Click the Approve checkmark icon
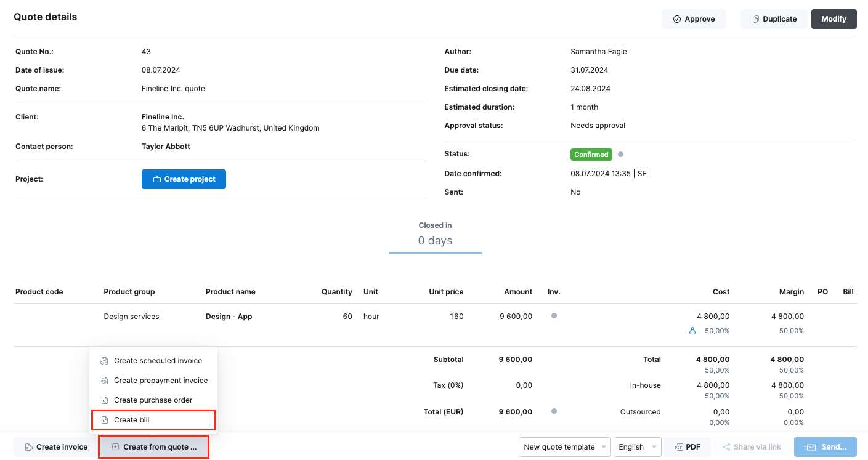 pyautogui.click(x=675, y=19)
